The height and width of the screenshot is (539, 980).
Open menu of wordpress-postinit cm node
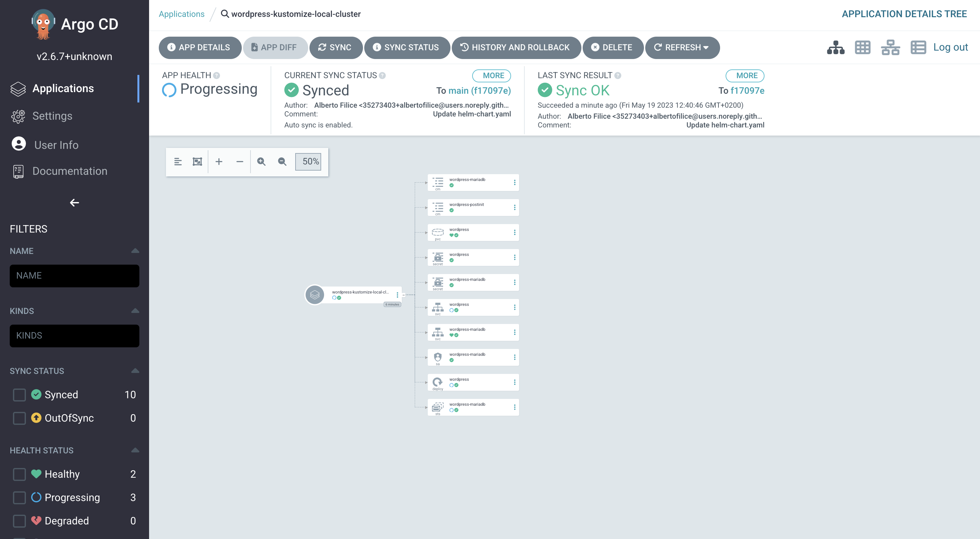point(514,208)
